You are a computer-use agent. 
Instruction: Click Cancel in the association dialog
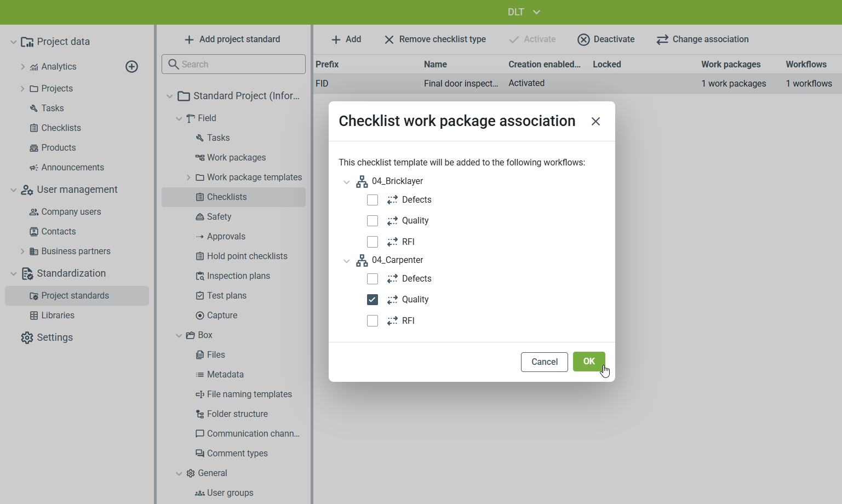click(545, 362)
